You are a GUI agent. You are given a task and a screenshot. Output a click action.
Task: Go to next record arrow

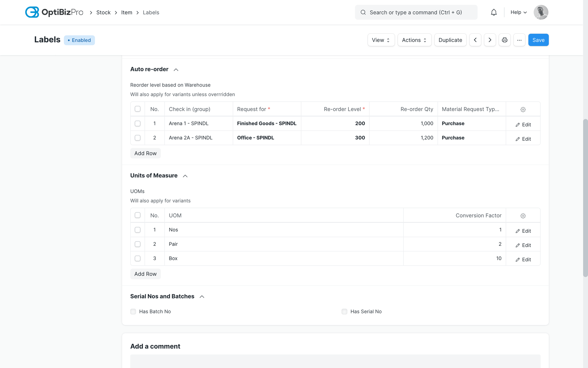(x=490, y=40)
